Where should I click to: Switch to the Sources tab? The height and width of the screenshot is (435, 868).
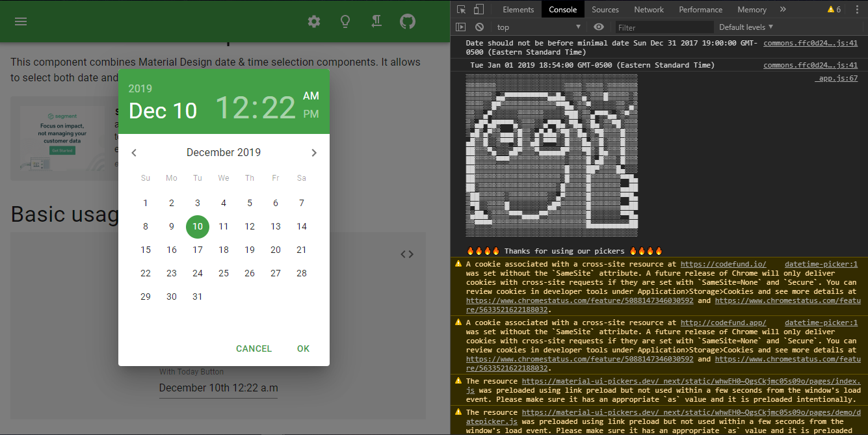point(605,9)
